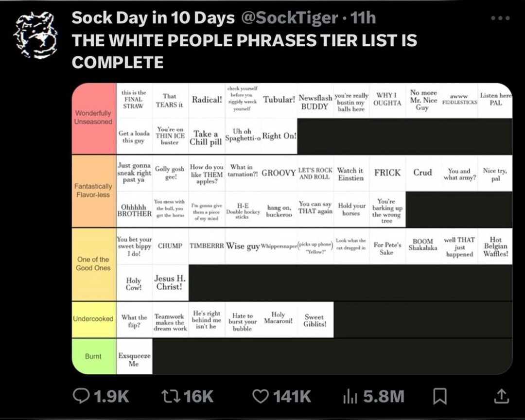Open the three-dot more options menu
This screenshot has width=525, height=420.
click(x=500, y=18)
